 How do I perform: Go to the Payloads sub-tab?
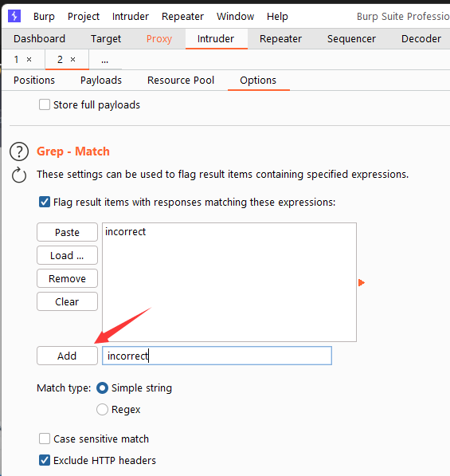click(101, 81)
